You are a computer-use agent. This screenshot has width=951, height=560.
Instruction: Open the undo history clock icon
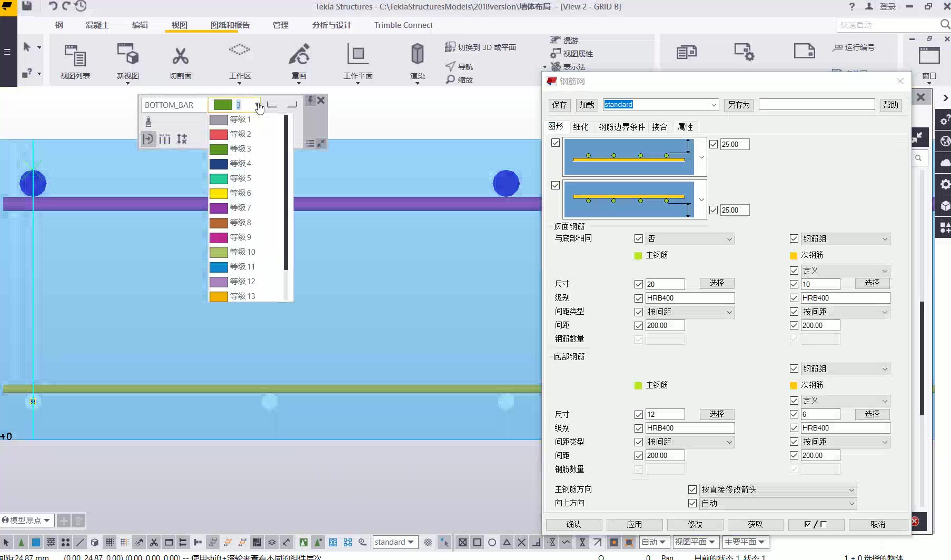click(80, 6)
